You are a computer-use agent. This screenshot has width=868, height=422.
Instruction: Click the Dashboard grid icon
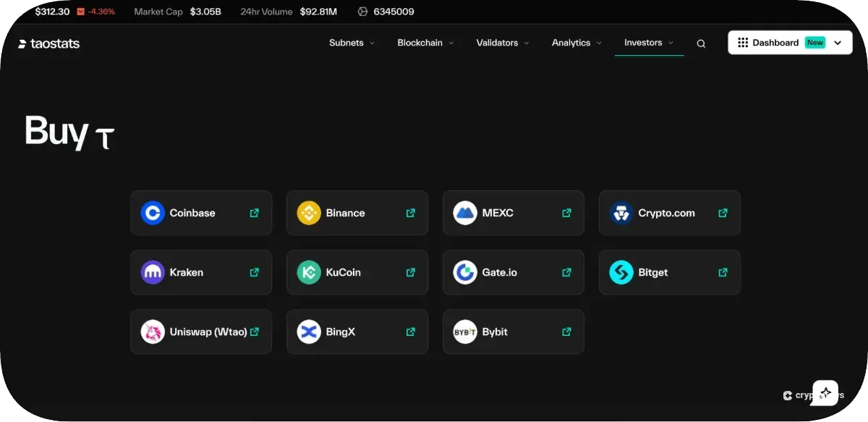[x=742, y=43]
